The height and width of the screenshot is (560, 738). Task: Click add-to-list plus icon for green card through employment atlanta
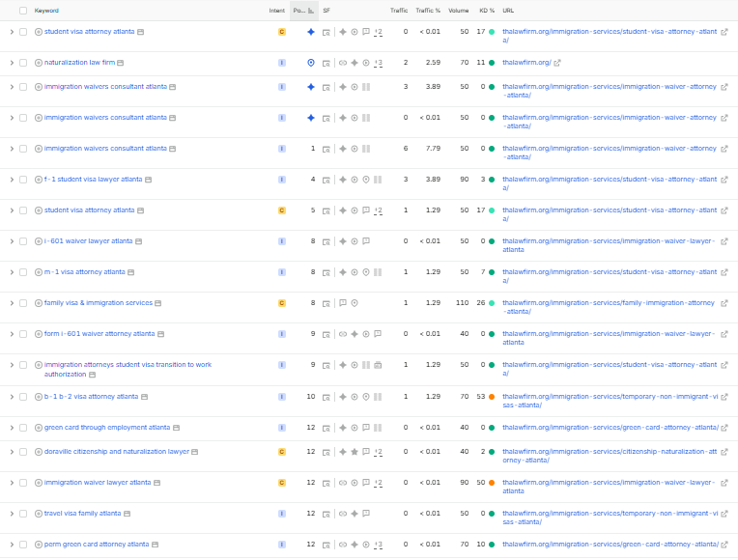(x=39, y=428)
